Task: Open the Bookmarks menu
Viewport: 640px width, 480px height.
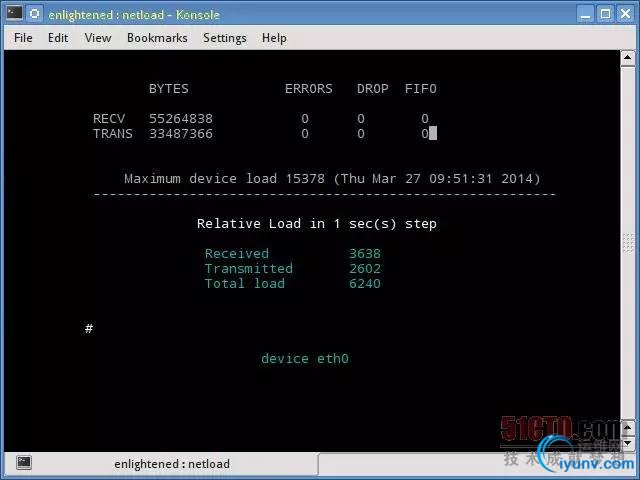Action: point(157,38)
